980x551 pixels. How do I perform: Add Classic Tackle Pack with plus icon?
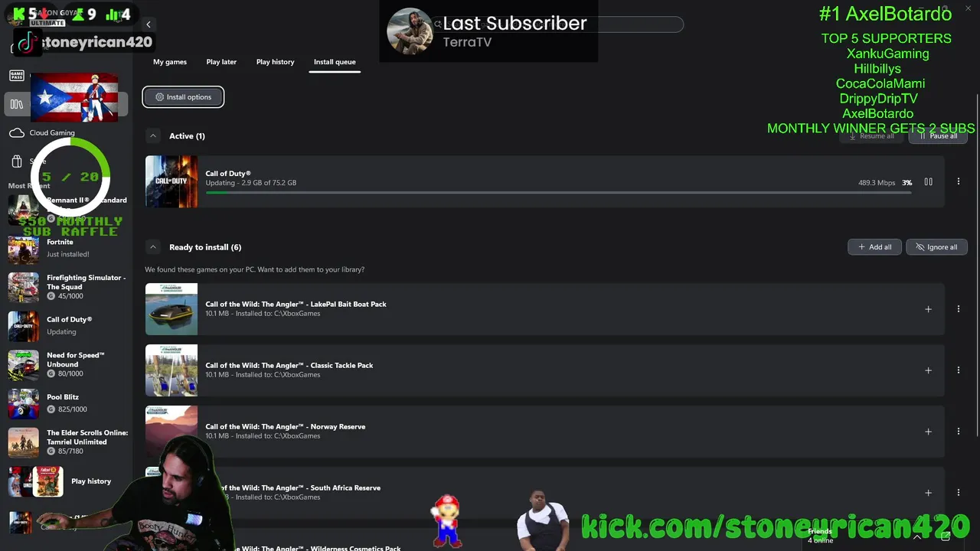pyautogui.click(x=928, y=370)
